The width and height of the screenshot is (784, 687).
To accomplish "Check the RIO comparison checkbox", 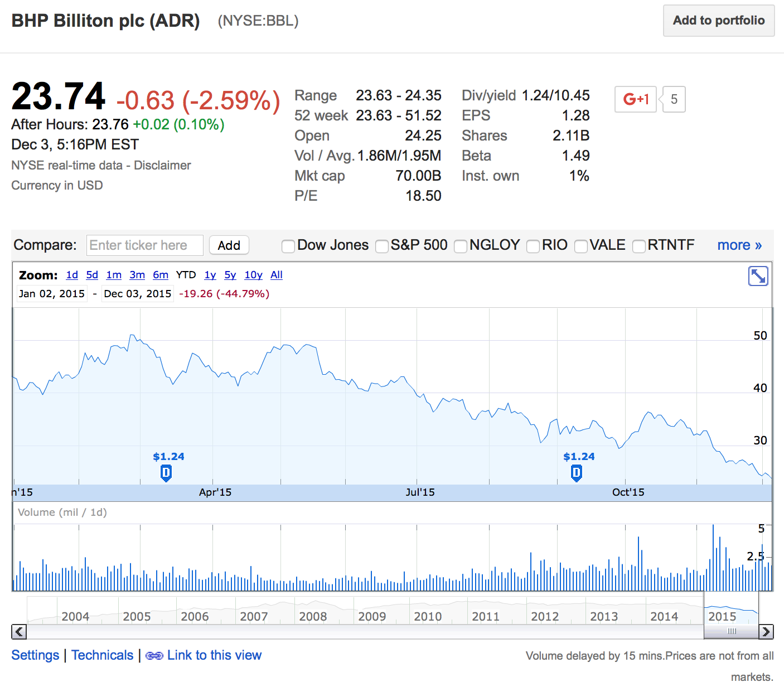I will pos(533,246).
